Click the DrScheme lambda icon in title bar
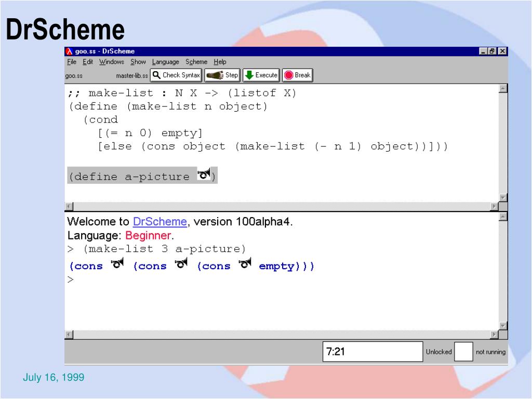Screen dimensions: 532x399 (x=69, y=51)
